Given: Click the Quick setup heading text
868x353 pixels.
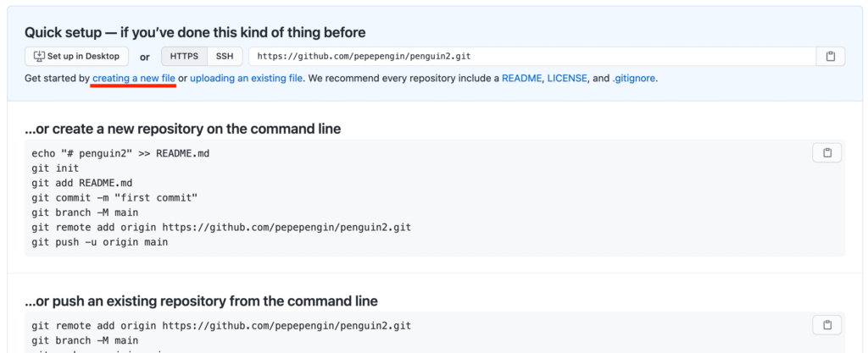Looking at the screenshot, I should click(x=195, y=33).
